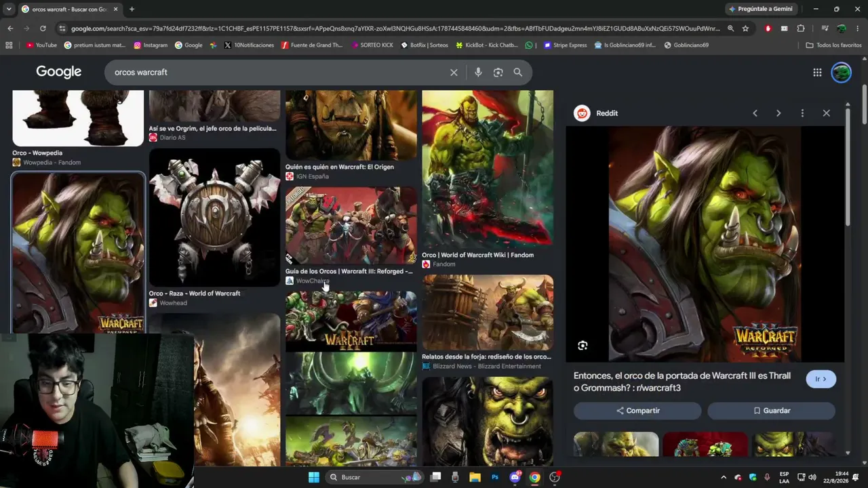Click the 'Pregúntale a Gemini' button

[759, 9]
